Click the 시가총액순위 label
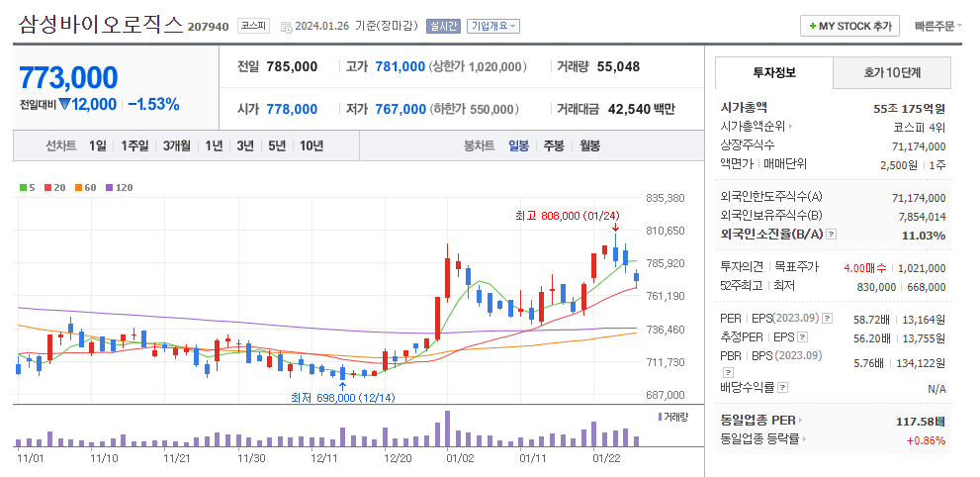The height and width of the screenshot is (477, 980). (x=754, y=127)
